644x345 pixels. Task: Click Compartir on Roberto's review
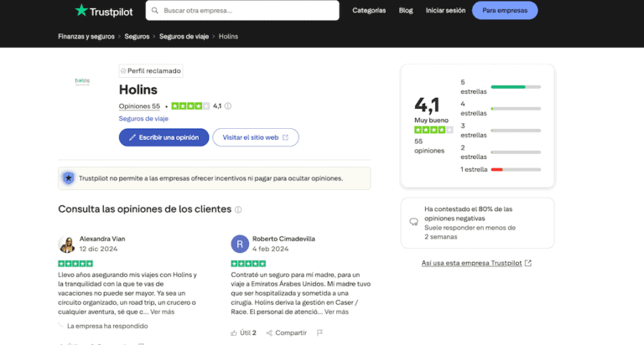pos(286,332)
